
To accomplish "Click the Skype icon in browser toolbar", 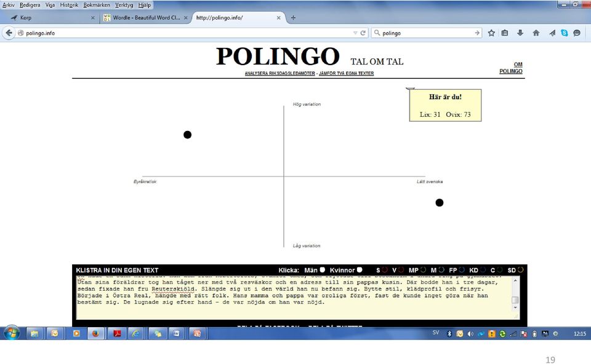I will point(565,33).
